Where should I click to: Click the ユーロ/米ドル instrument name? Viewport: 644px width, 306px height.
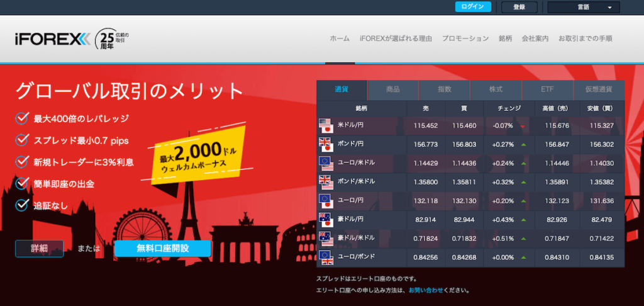click(x=356, y=162)
